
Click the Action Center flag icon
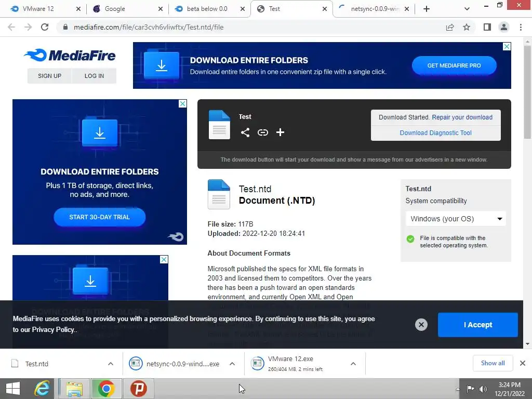tap(470, 389)
